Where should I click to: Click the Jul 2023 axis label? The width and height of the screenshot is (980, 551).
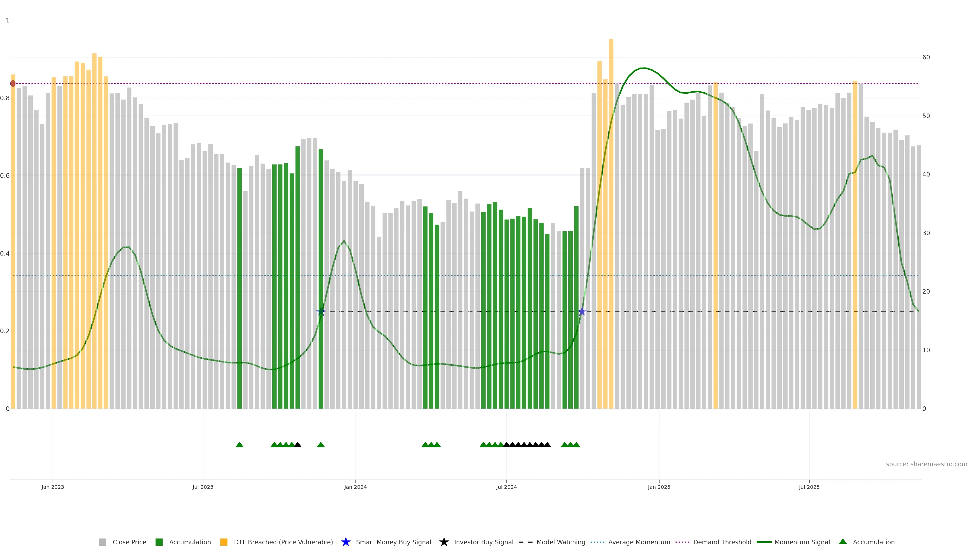coord(203,487)
